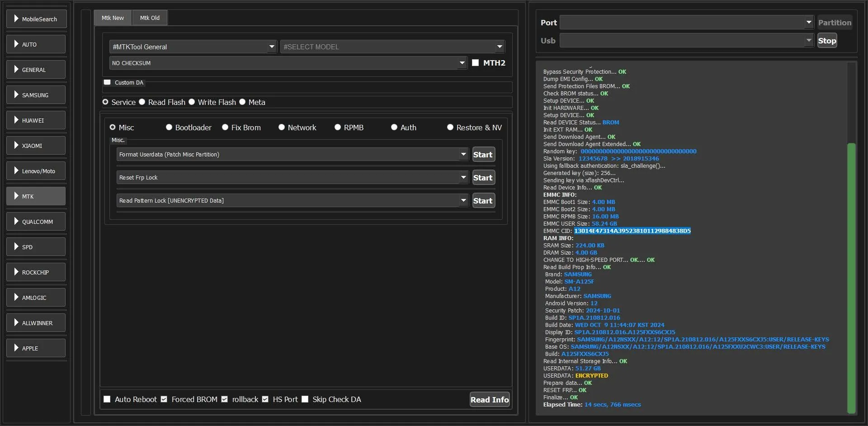Expand the Reset Frp Lock dropdown
The image size is (868, 426).
tap(292, 177)
